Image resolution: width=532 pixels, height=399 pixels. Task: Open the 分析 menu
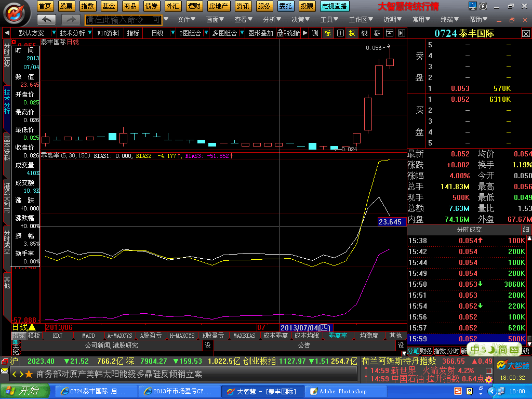(x=272, y=20)
